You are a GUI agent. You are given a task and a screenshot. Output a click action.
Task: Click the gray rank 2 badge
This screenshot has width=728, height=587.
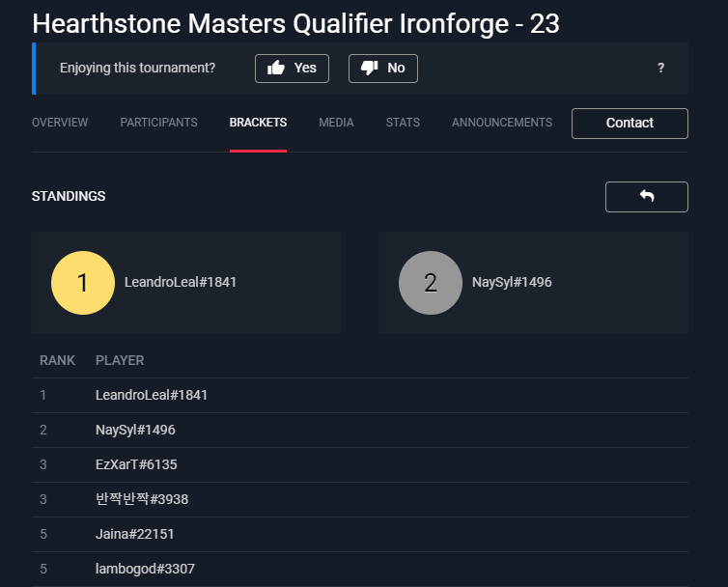431,283
